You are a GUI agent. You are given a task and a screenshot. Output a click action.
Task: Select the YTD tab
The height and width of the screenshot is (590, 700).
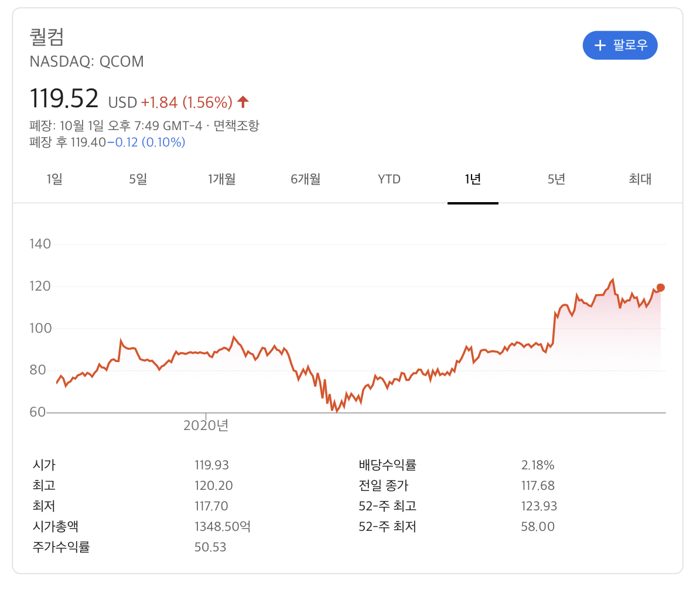(x=389, y=179)
